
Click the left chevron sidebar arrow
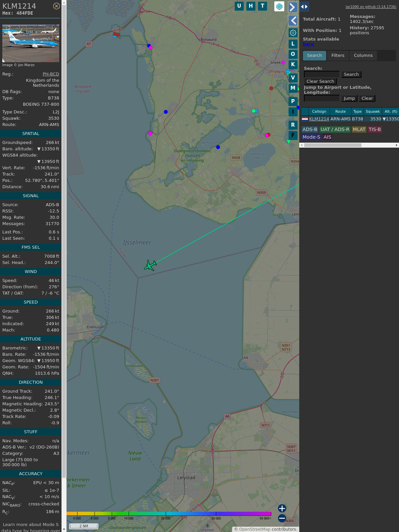pos(293,21)
